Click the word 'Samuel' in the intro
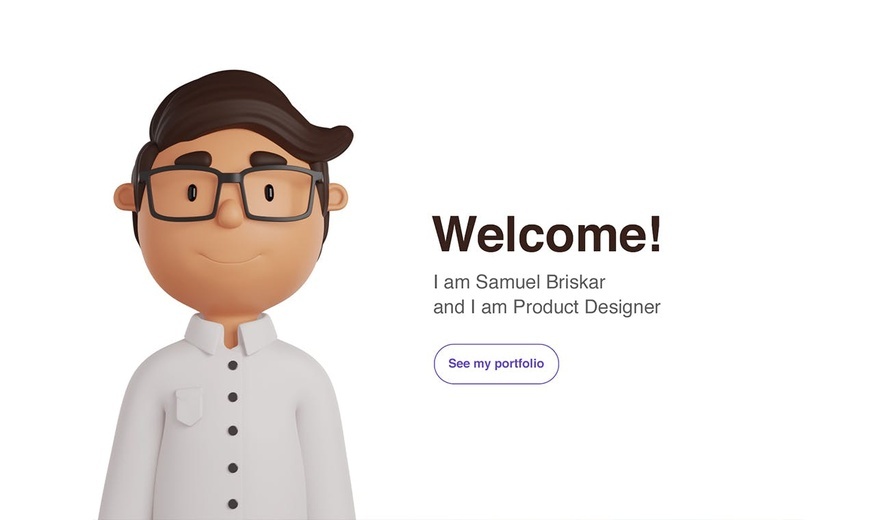 pos(508,282)
